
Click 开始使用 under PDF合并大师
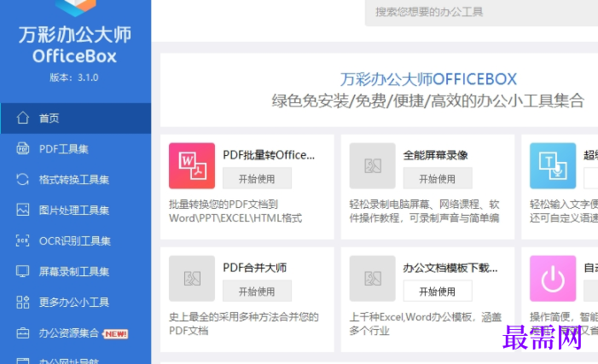click(257, 292)
